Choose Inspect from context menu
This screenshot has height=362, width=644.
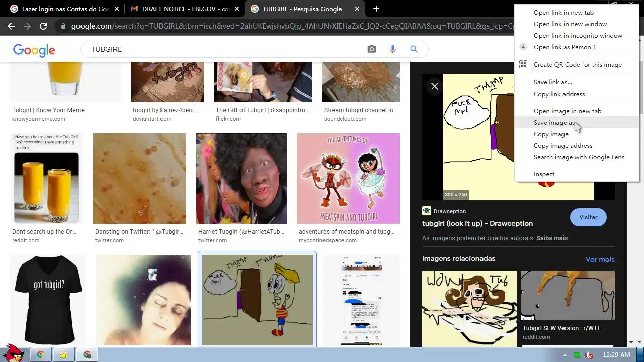(577, 174)
